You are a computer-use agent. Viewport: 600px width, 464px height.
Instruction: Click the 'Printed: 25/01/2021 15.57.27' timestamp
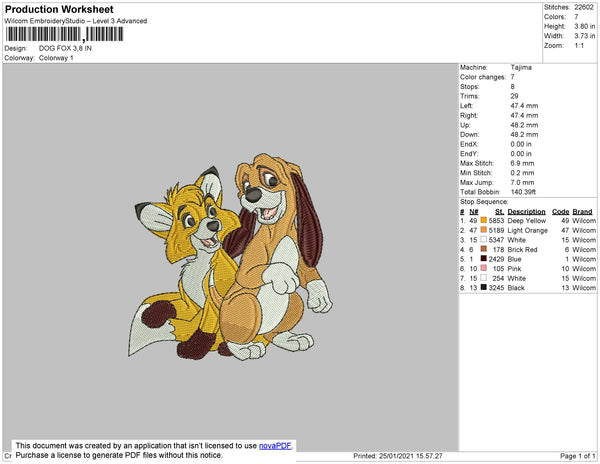pyautogui.click(x=398, y=456)
